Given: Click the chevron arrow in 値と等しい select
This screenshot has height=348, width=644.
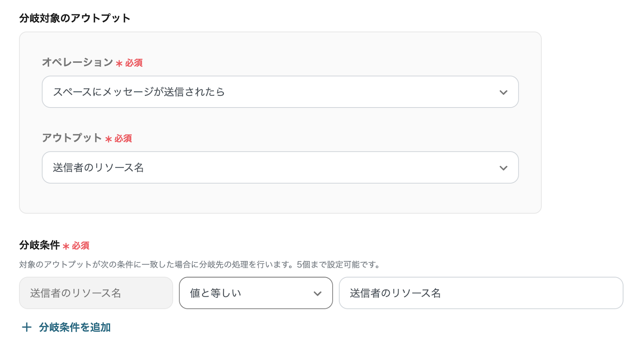Looking at the screenshot, I should pos(318,294).
